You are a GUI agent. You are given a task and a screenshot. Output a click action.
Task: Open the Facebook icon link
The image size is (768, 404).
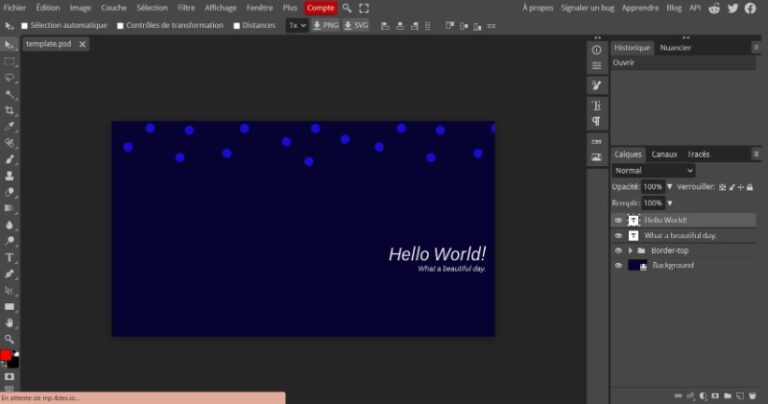point(750,8)
